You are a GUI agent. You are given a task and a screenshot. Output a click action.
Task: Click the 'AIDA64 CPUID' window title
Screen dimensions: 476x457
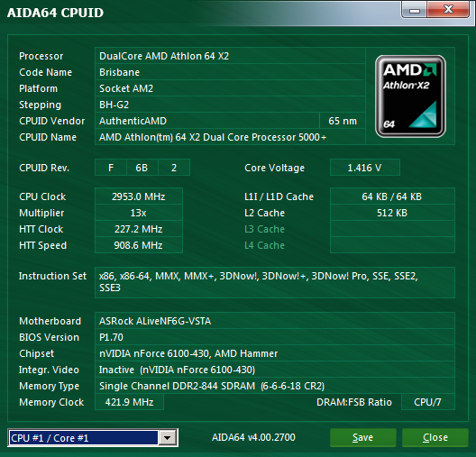[x=55, y=13]
